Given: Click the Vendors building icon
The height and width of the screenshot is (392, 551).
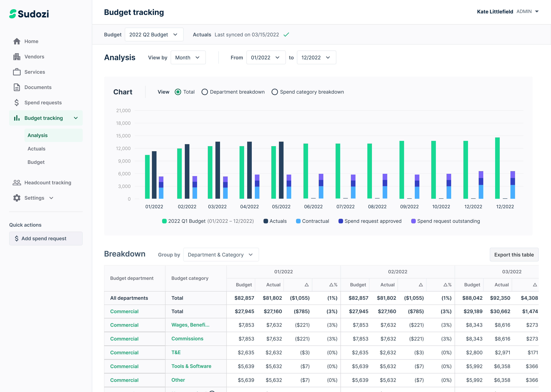Looking at the screenshot, I should [17, 57].
